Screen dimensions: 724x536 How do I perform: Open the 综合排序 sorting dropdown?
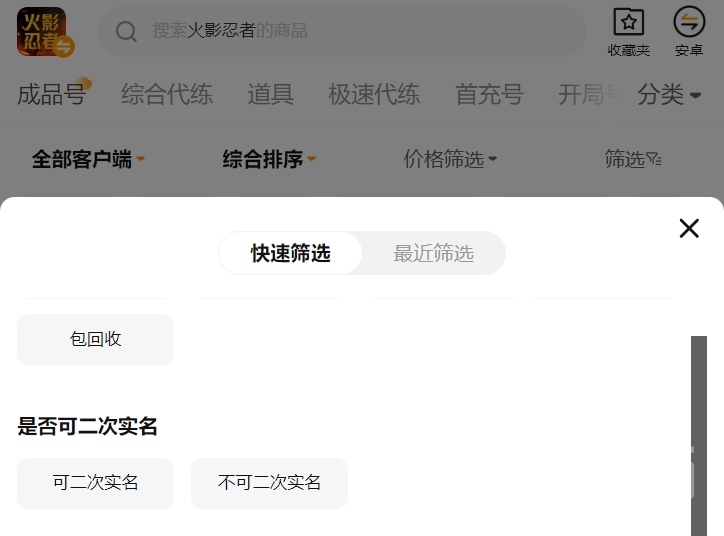point(269,159)
